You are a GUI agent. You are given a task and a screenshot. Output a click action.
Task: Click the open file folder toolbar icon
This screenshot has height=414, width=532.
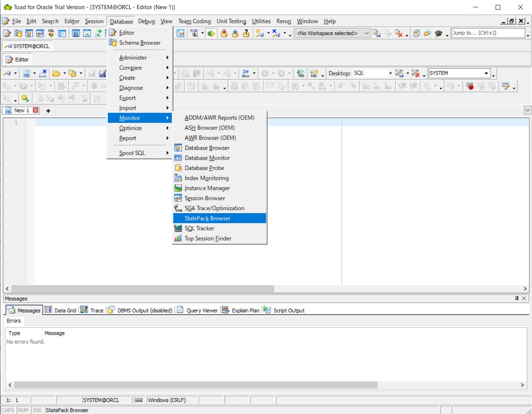(x=56, y=73)
